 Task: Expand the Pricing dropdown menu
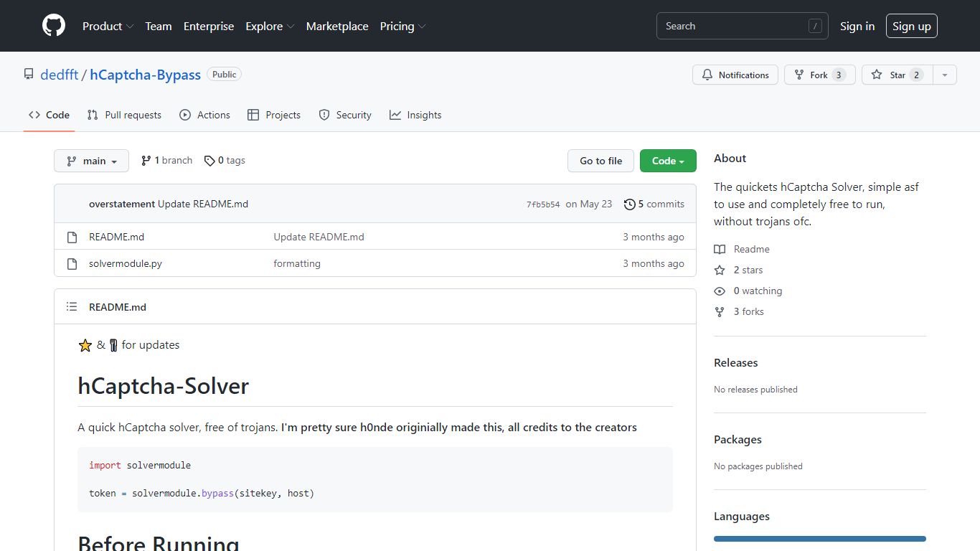tap(402, 26)
